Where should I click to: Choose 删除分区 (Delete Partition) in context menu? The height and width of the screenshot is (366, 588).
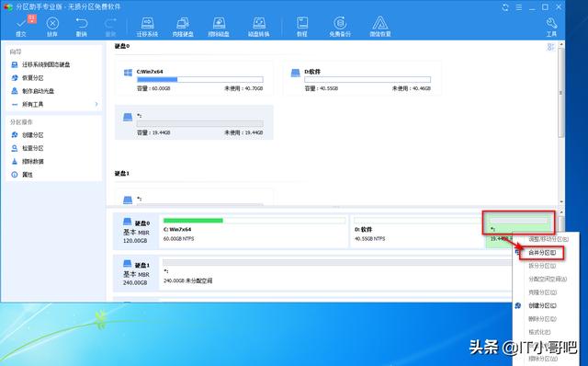point(542,319)
